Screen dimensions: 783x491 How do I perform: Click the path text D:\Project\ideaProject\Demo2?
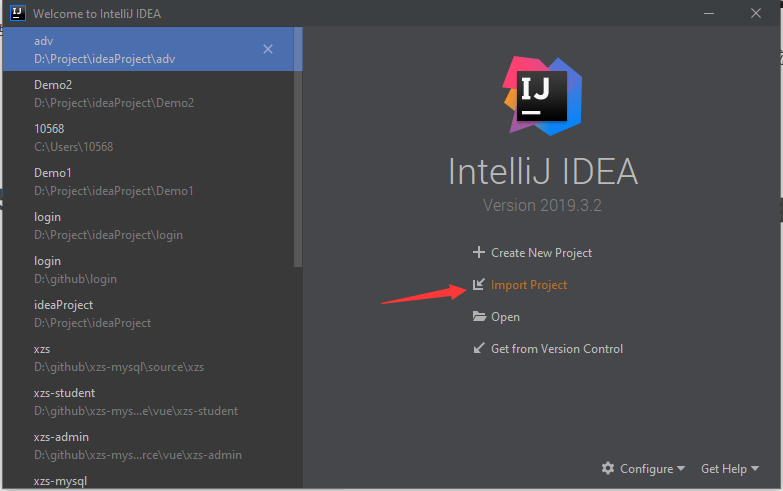(x=114, y=103)
